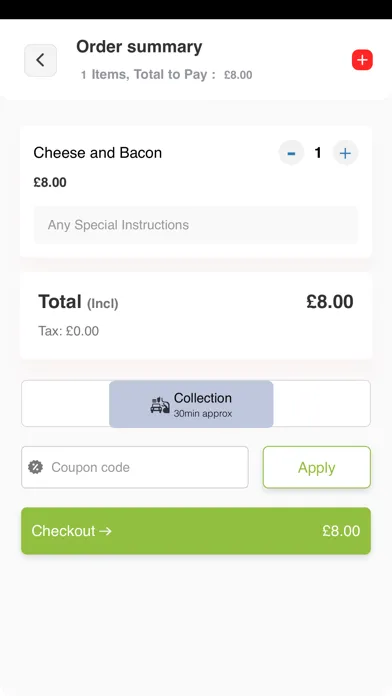Image resolution: width=392 pixels, height=696 pixels.
Task: Focus the Any Special Instructions field
Action: [196, 225]
